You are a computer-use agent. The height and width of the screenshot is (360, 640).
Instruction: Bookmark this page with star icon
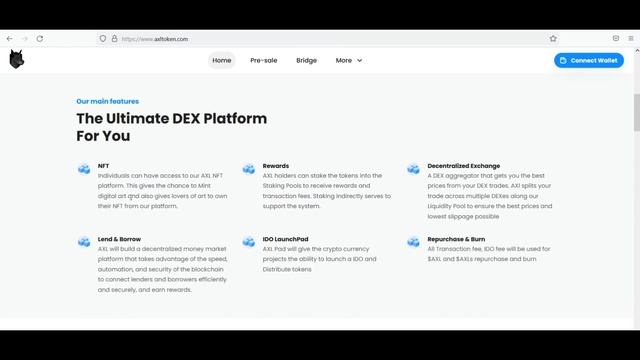tap(553, 39)
